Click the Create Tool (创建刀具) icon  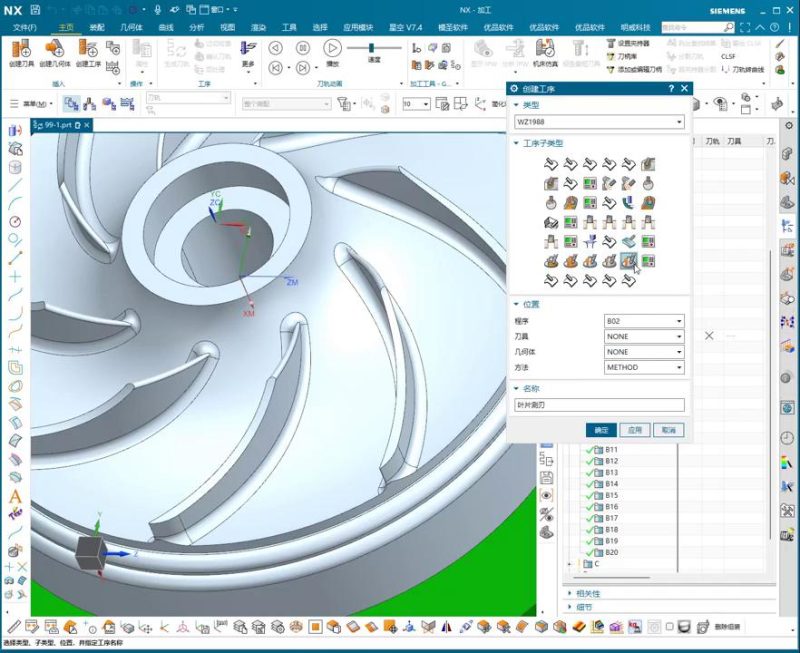(22, 52)
